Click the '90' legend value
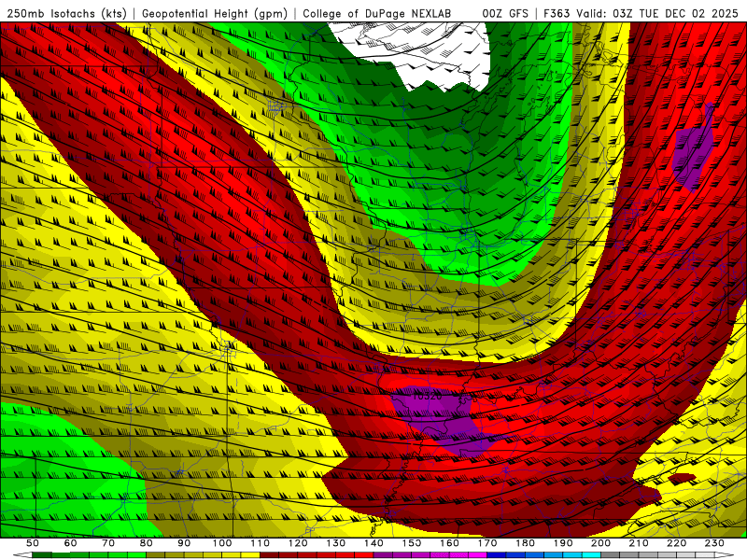747x560 pixels. pos(184,543)
